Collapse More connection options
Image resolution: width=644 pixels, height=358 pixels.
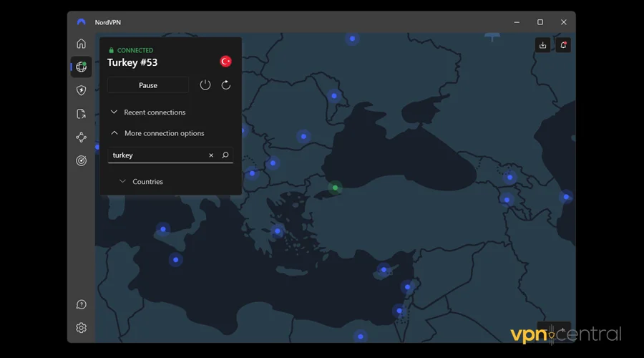pos(157,133)
